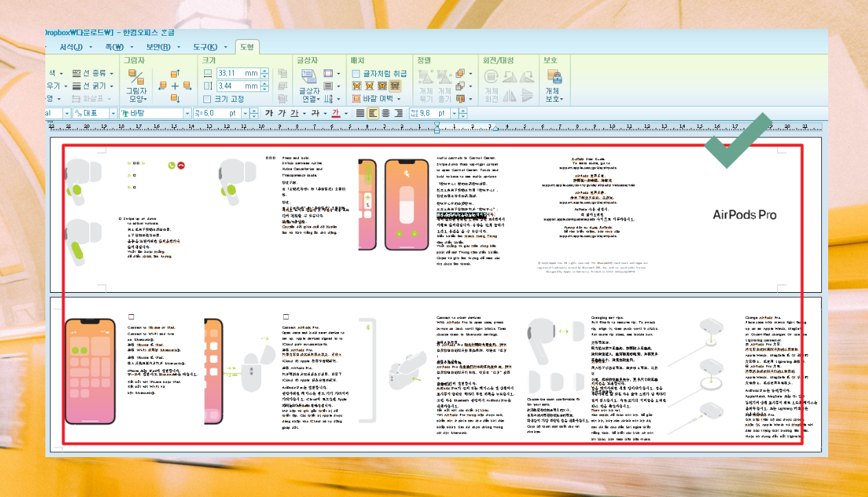Click the width field showing 33.11 mm
This screenshot has width=868, height=497.
[x=238, y=73]
